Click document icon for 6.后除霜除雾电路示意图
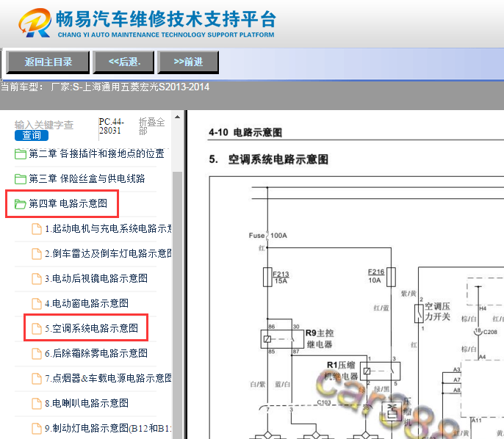 pos(37,354)
